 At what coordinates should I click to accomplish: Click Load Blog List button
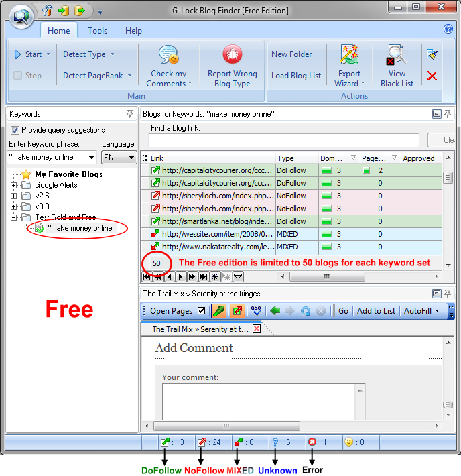coord(296,76)
